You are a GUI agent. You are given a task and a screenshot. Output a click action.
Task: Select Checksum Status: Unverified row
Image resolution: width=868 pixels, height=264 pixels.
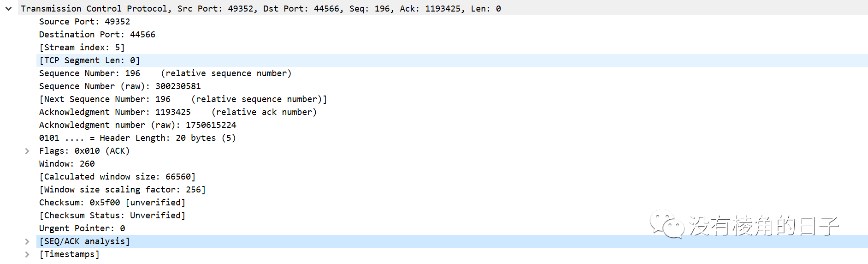[x=112, y=216]
